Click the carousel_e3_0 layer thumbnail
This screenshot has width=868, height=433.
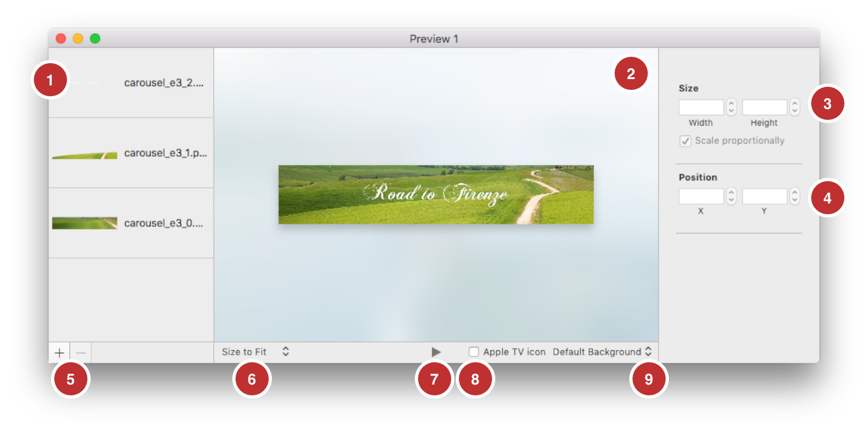click(x=84, y=223)
